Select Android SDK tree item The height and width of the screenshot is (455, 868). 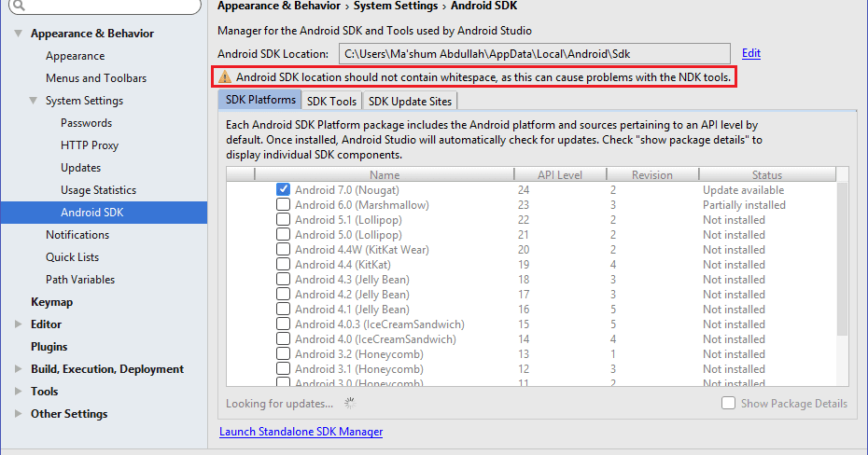105,213
